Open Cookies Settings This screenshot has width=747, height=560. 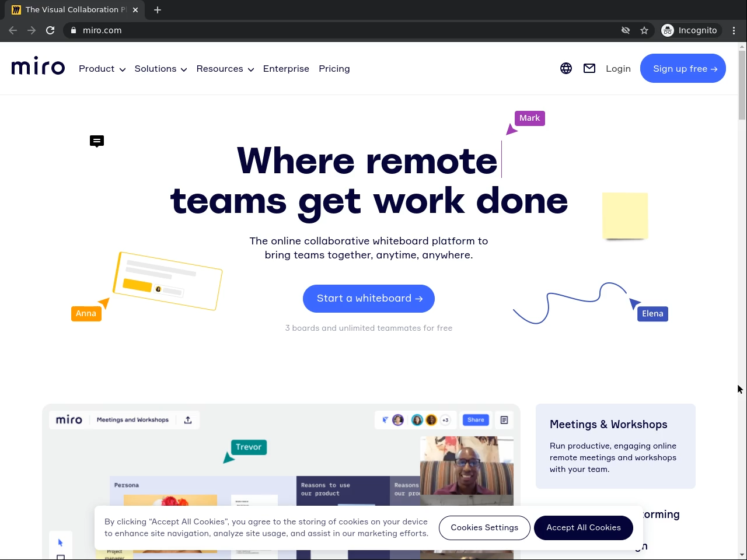pyautogui.click(x=484, y=528)
